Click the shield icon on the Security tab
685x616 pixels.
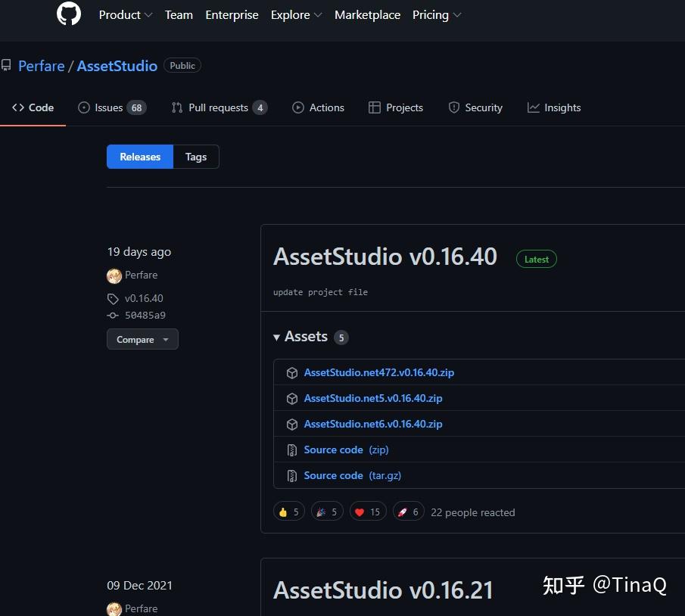(453, 107)
